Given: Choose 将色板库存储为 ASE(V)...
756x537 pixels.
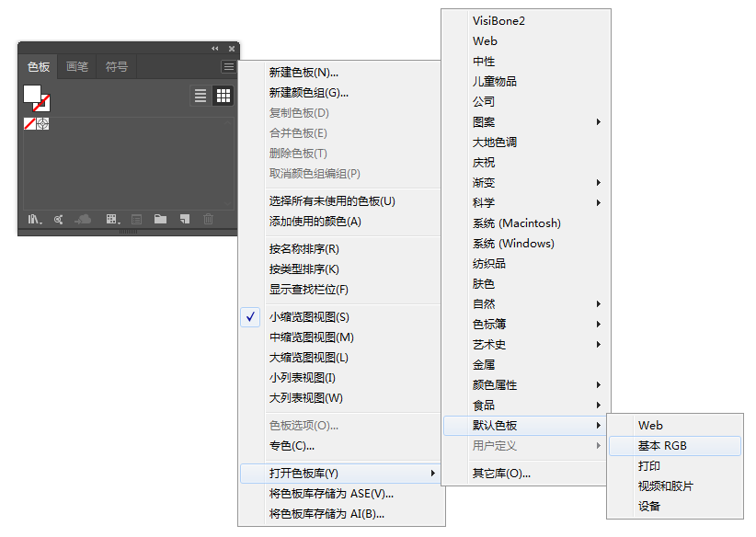Looking at the screenshot, I should tap(340, 493).
